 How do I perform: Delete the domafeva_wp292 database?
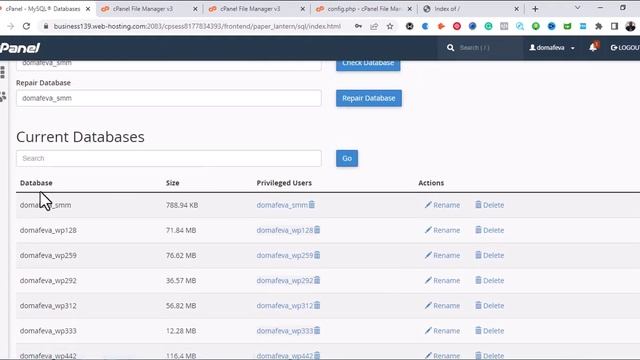point(489,280)
